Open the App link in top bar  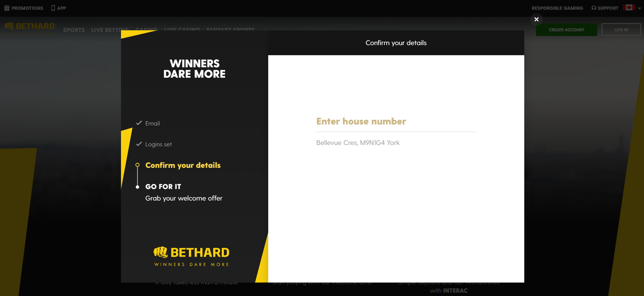(x=61, y=8)
